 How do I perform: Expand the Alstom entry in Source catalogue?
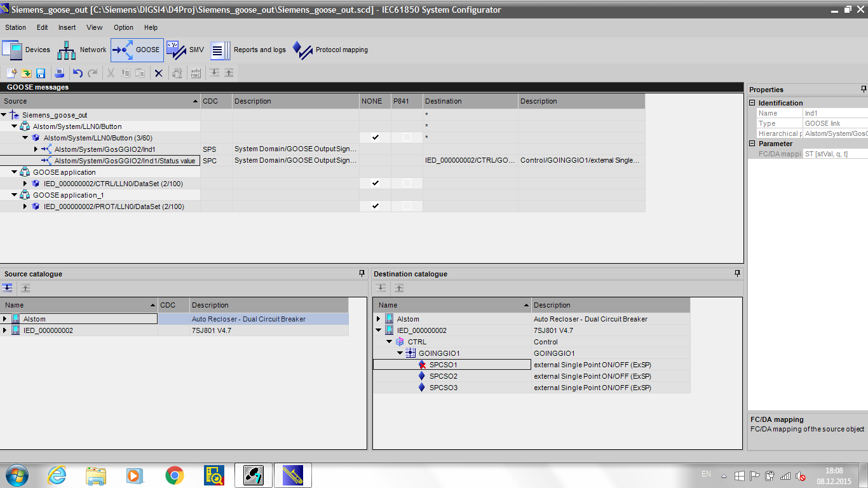pos(5,318)
